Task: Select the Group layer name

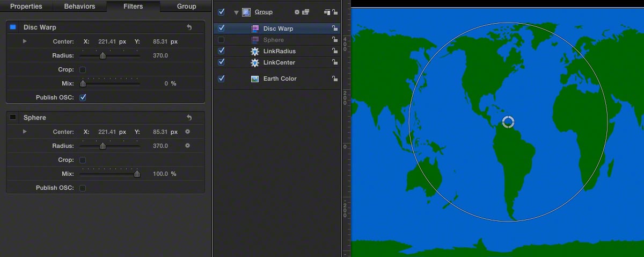Action: [x=264, y=12]
